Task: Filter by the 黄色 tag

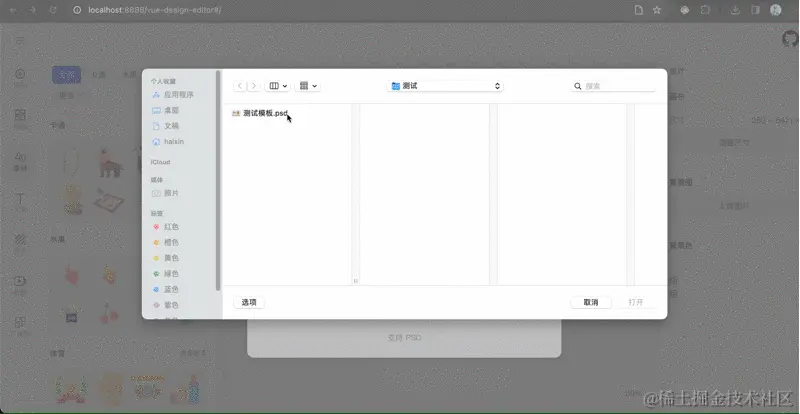Action: tap(166, 258)
